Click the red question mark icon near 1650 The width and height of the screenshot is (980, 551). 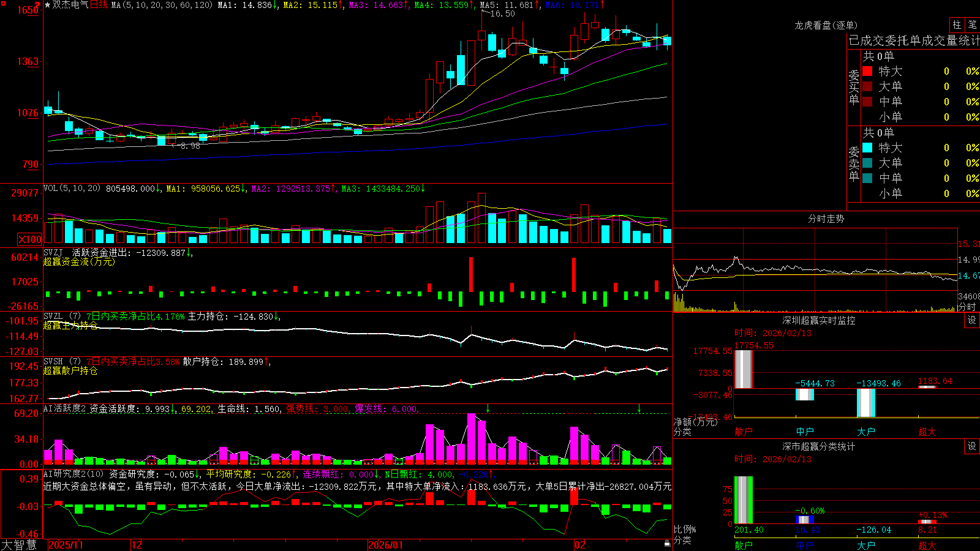pos(38,4)
